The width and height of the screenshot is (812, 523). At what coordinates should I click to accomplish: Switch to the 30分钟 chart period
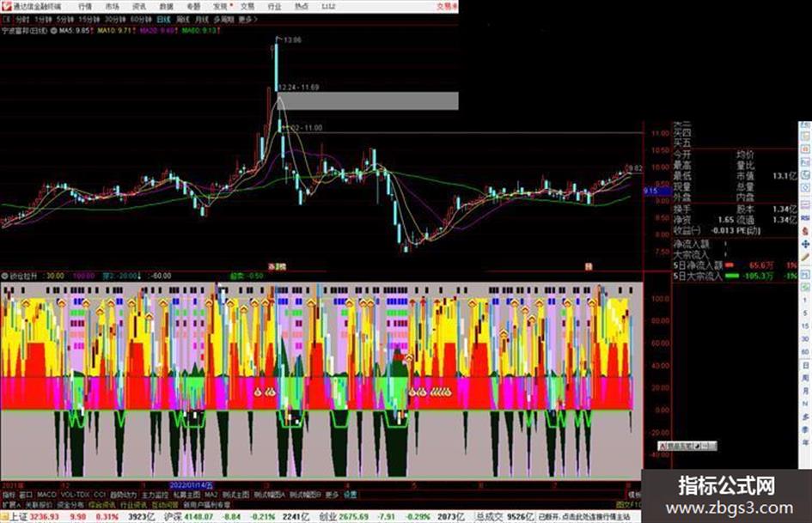(x=115, y=19)
